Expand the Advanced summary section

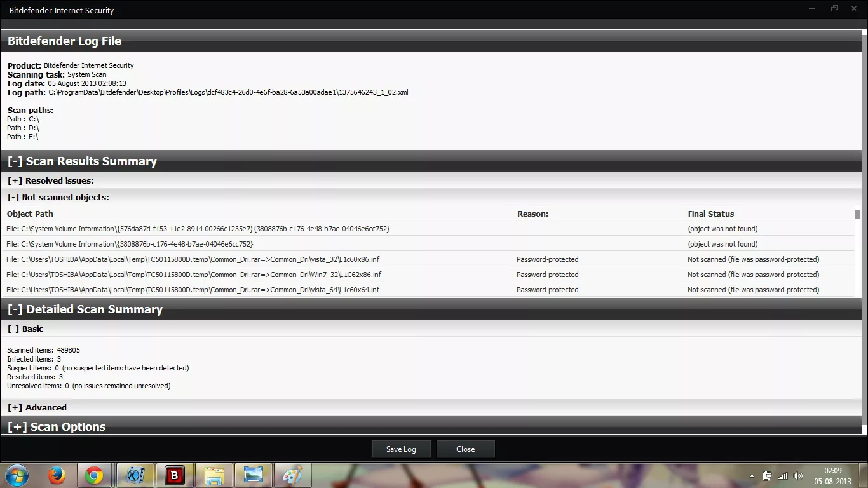pyautogui.click(x=15, y=407)
